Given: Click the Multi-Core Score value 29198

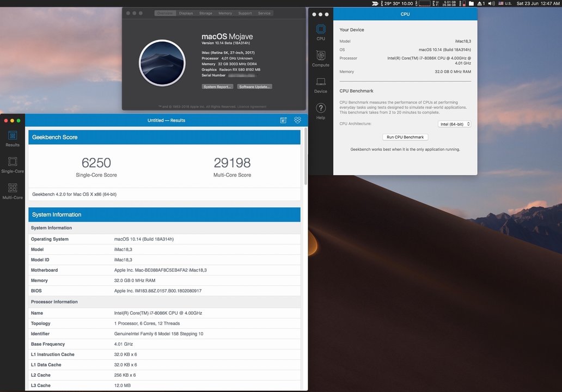Looking at the screenshot, I should [x=232, y=163].
